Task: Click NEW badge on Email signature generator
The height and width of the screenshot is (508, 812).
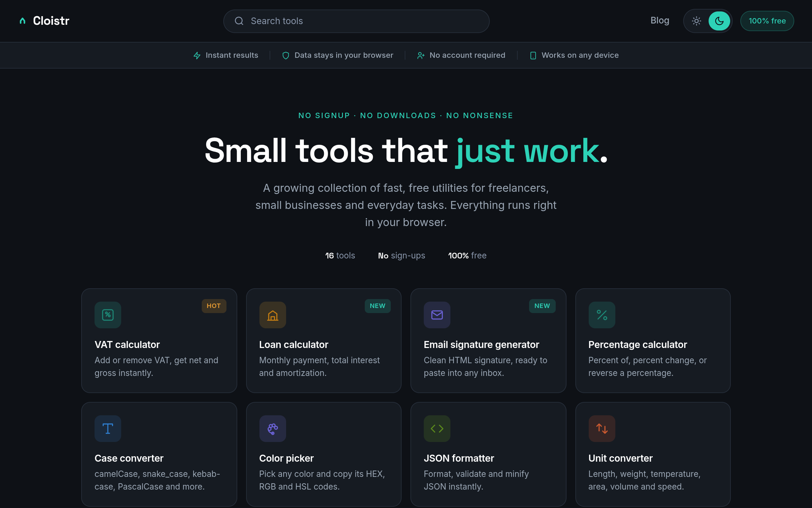Action: coord(542,306)
